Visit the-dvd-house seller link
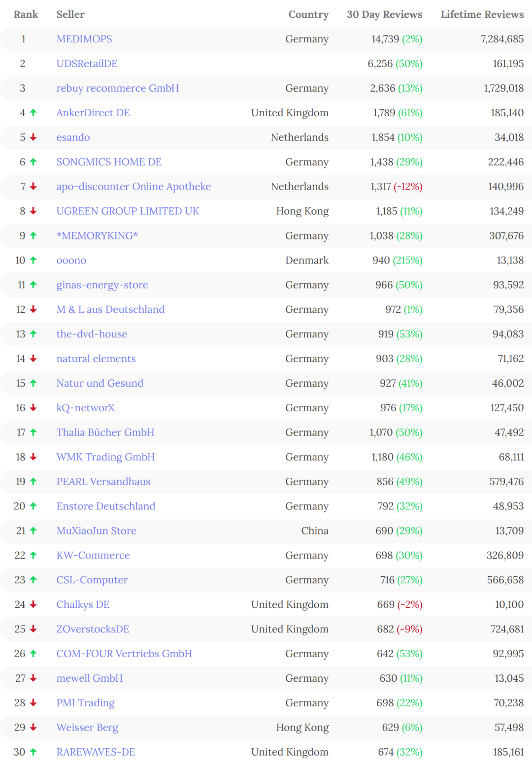This screenshot has width=532, height=764. click(92, 334)
